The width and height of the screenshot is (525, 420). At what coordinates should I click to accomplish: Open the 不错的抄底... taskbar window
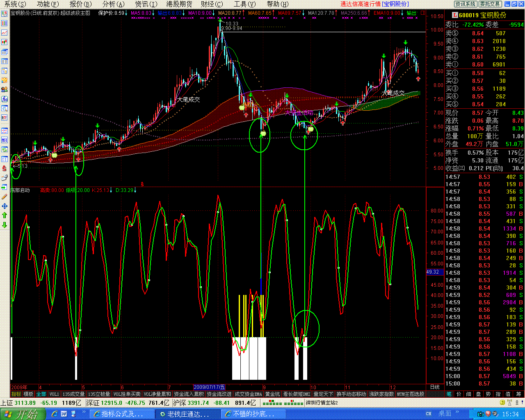(x=253, y=414)
